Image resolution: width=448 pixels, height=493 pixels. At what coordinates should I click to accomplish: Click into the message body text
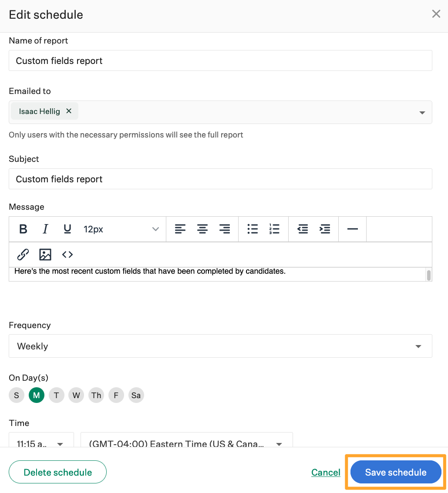pyautogui.click(x=150, y=271)
